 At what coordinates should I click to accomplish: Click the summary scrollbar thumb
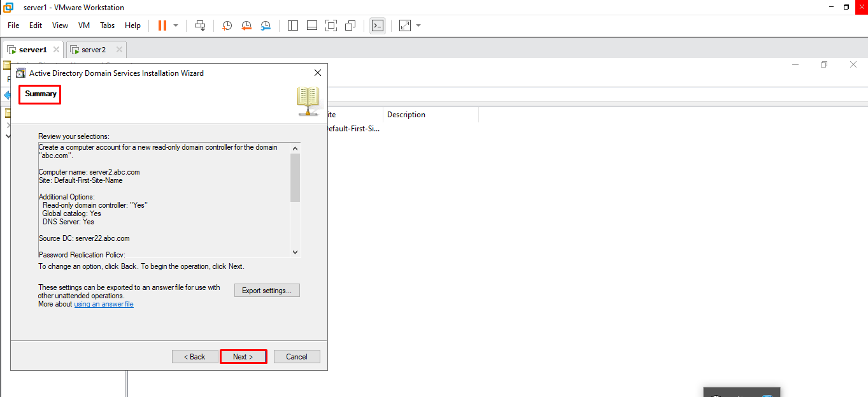(x=295, y=178)
